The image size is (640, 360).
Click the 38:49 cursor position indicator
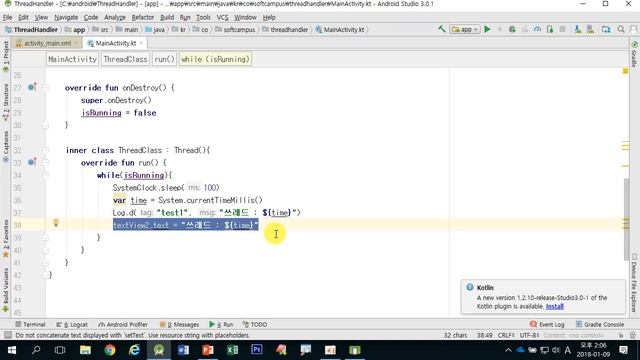click(x=484, y=335)
